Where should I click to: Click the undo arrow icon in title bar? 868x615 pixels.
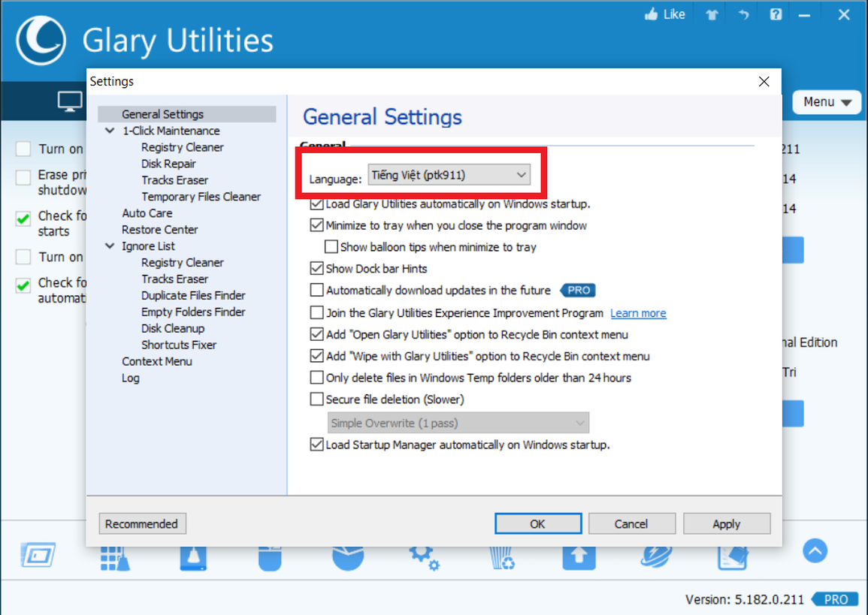[x=744, y=15]
